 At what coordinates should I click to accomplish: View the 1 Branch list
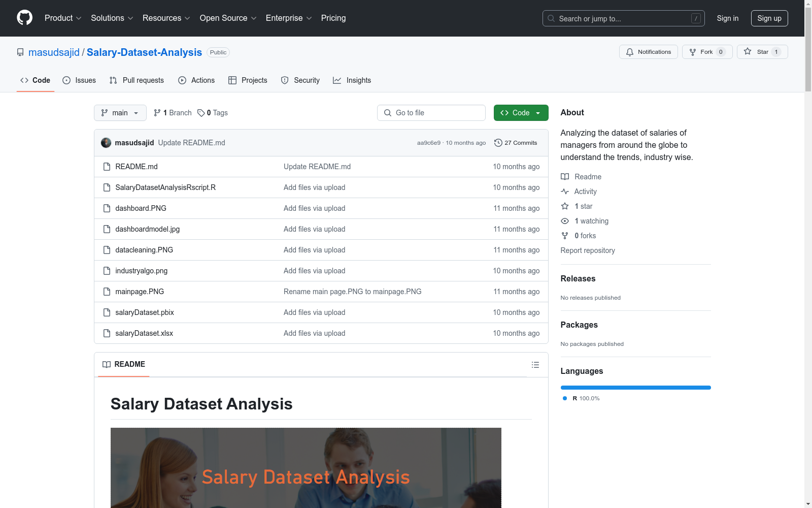click(173, 113)
